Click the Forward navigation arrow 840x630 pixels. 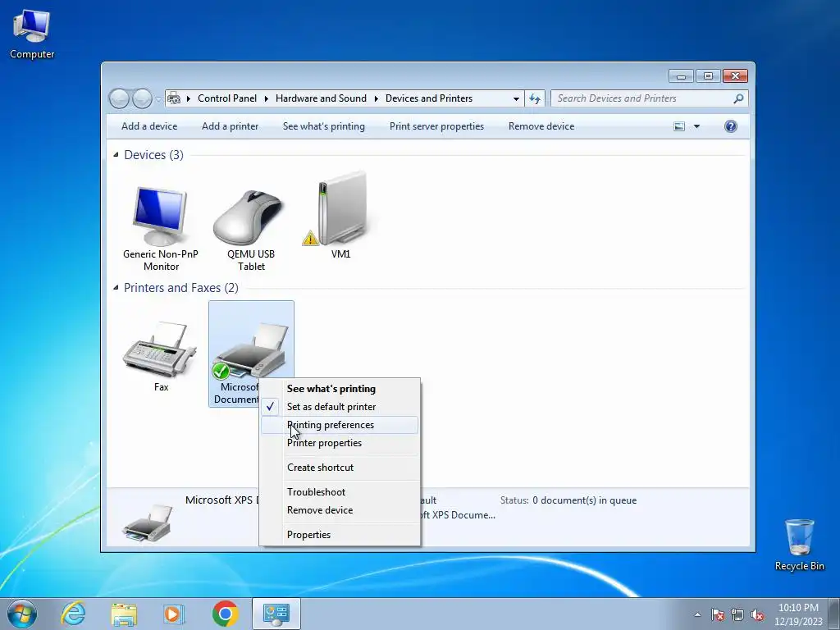(x=142, y=98)
